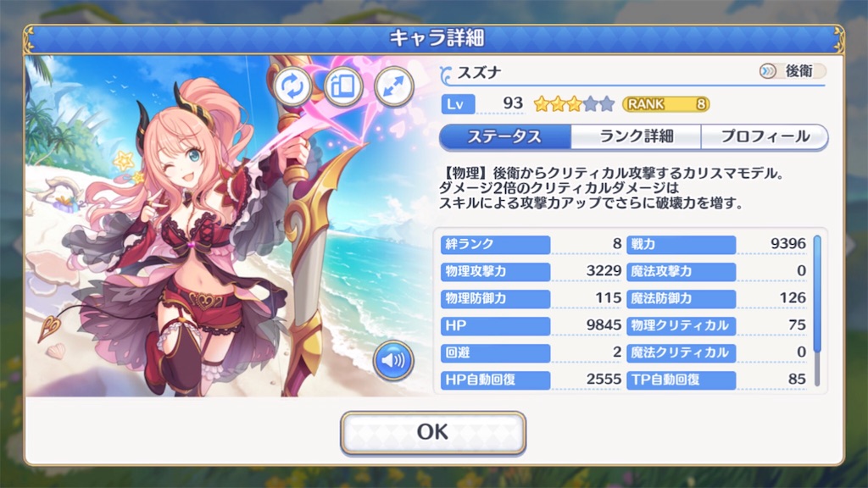Tap the rotate/refresh character art icon
This screenshot has height=488, width=868.
click(x=292, y=86)
